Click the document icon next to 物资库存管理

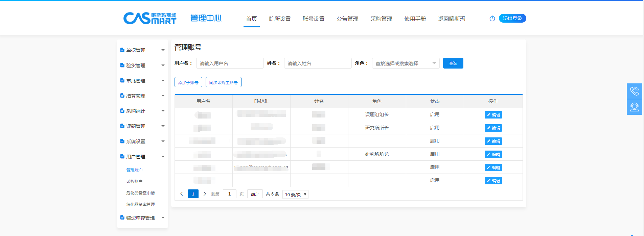122,217
